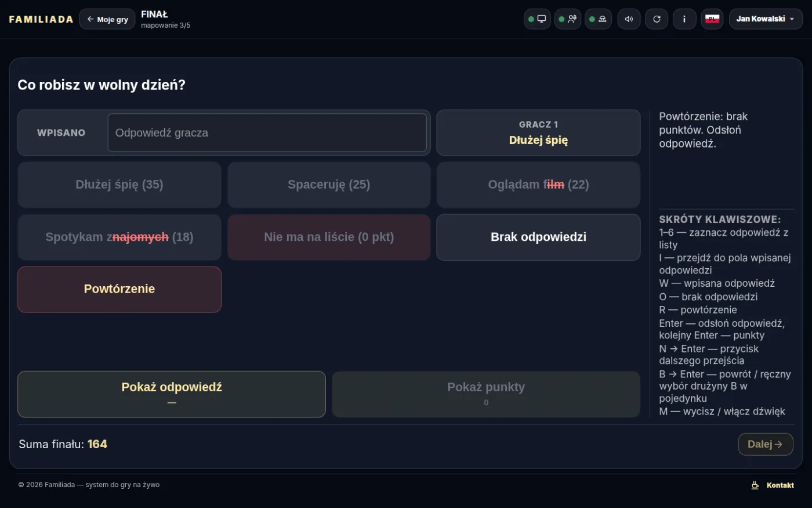Viewport: 812px width, 508px height.
Task: Click the refresh arrow icon
Action: [657, 19]
